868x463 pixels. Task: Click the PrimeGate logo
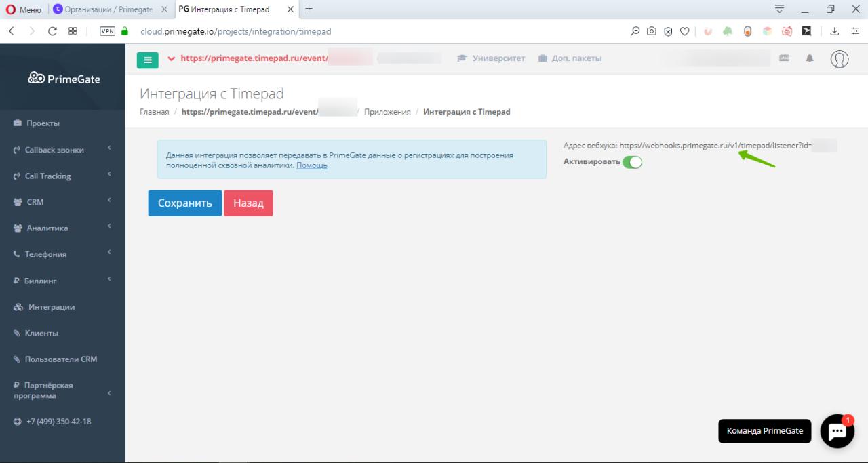(x=64, y=78)
